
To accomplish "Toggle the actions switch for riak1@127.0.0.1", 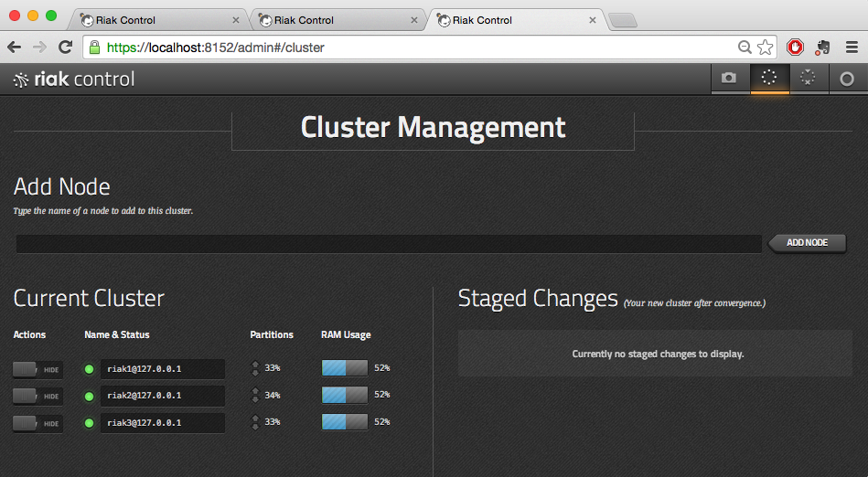I will [x=38, y=370].
